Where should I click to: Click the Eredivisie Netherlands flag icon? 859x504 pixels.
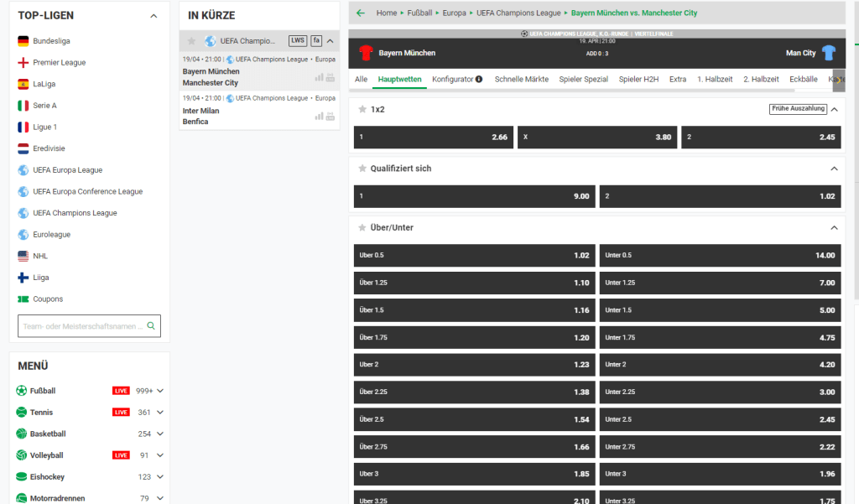[23, 148]
